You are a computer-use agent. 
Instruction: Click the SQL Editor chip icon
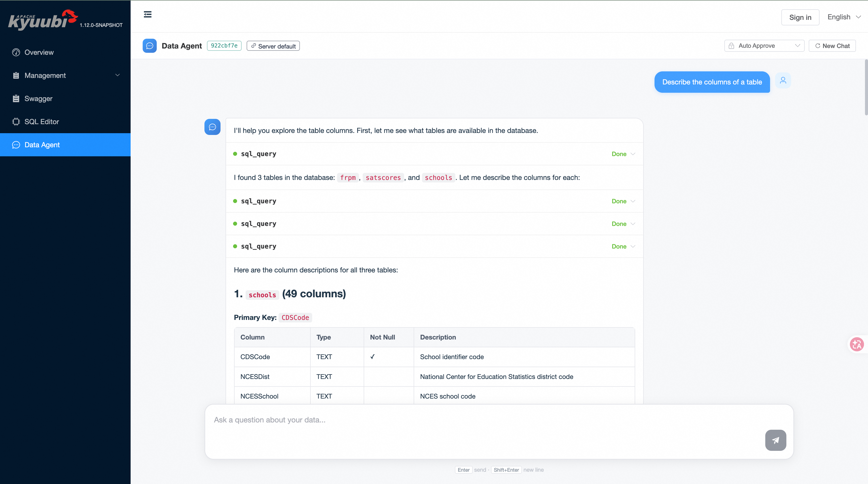coord(16,122)
